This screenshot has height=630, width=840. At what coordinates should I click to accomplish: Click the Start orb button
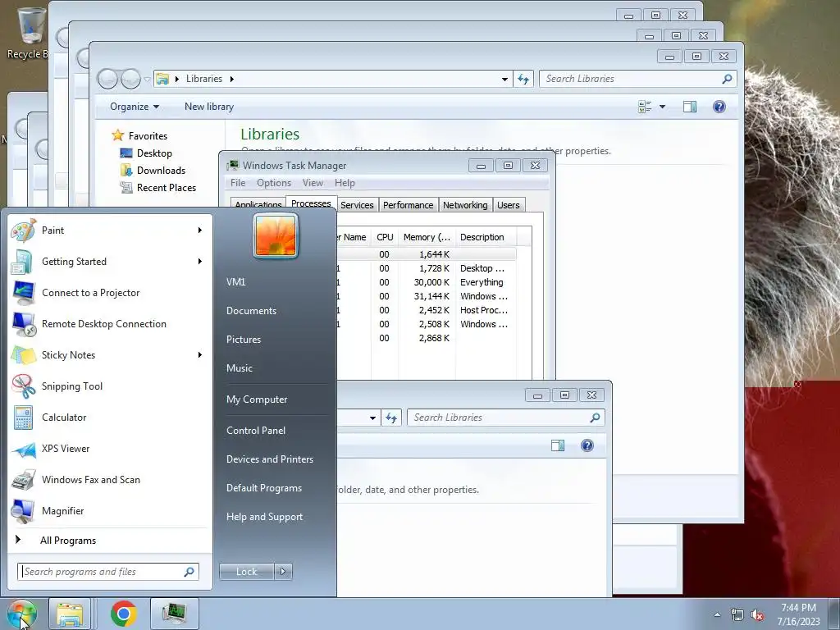21,614
